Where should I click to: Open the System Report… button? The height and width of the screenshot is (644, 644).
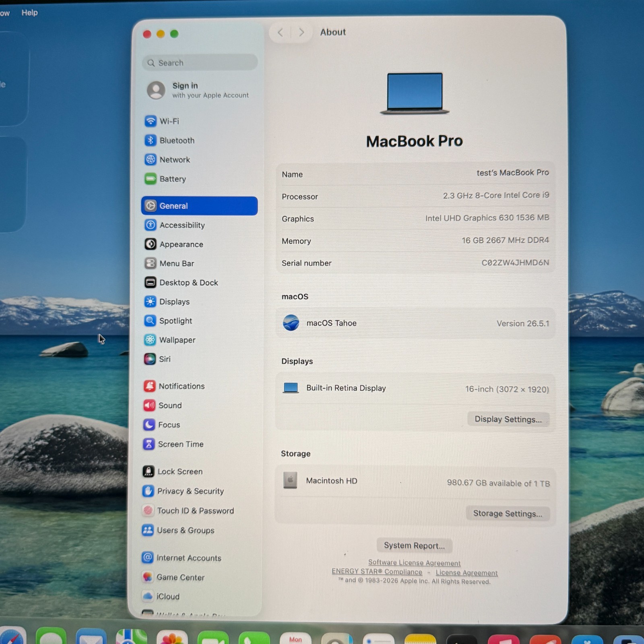point(414,545)
